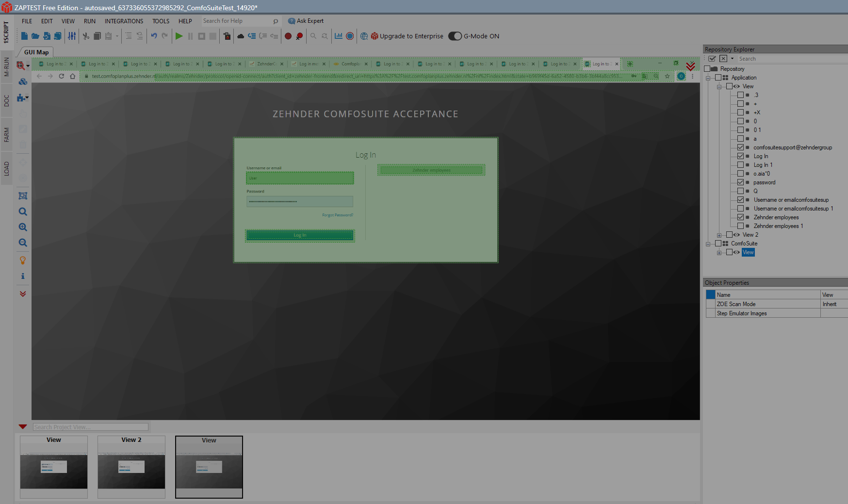Click the info icon in left sidebar
This screenshot has width=848, height=504.
(23, 276)
